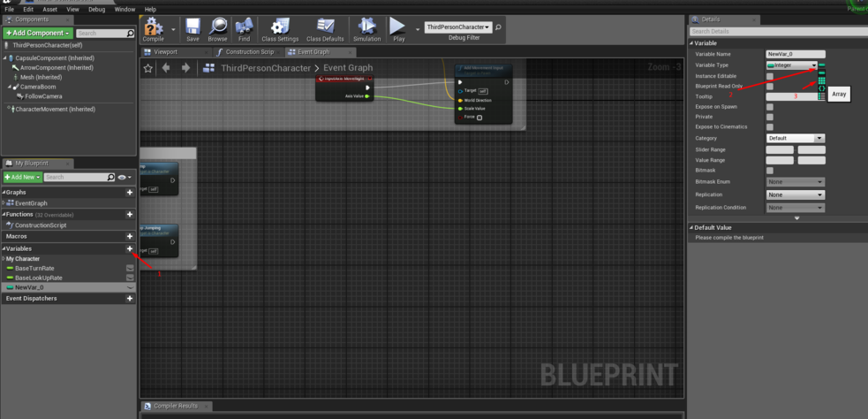Screen dimensions: 868x419
Task: Open the Play options dropdown arrow
Action: (x=418, y=29)
